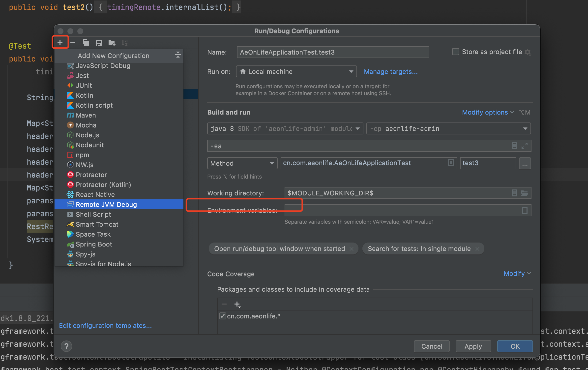Pick Spy-js configuration type
588x370 pixels.
click(119, 254)
